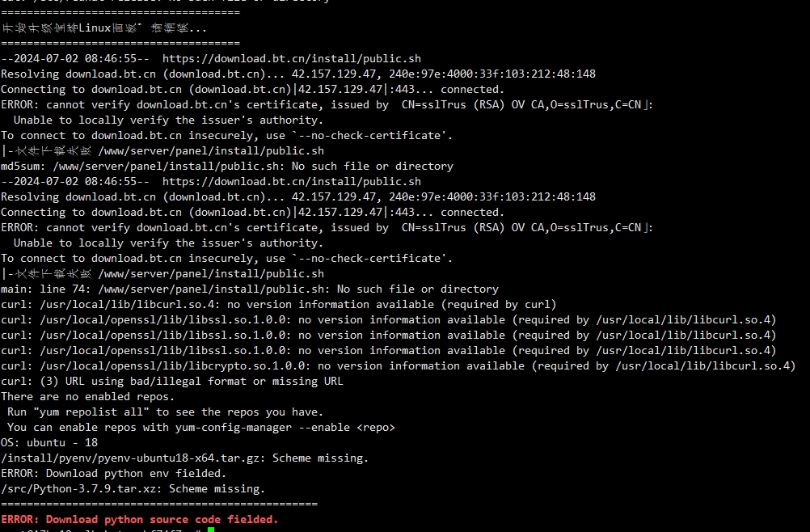Click the long separator above the red error
This screenshot has height=532, width=810.
coord(159,504)
